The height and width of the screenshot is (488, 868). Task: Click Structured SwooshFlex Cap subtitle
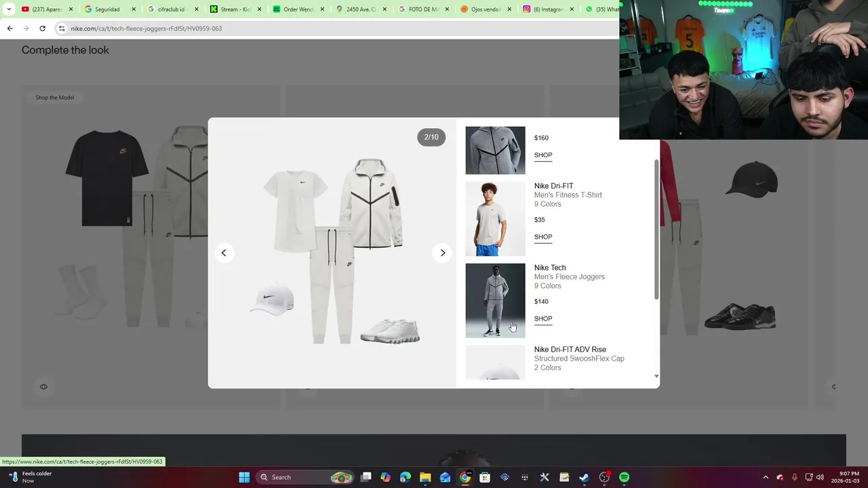point(579,359)
